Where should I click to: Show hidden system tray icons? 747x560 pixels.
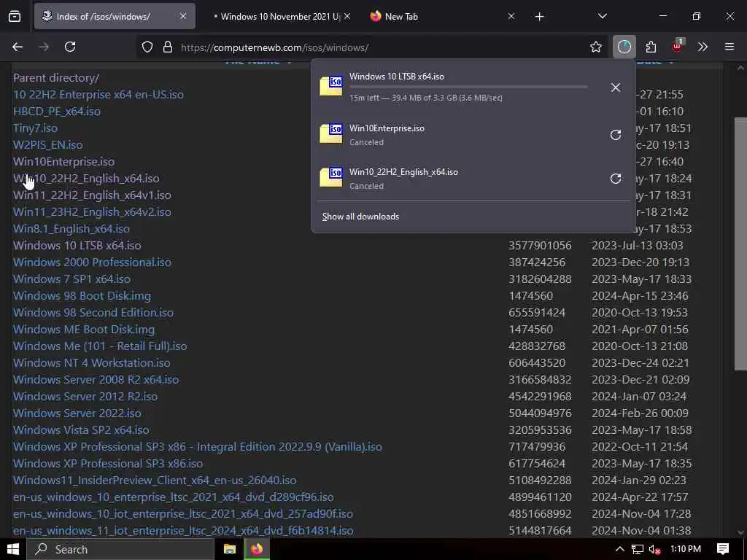pyautogui.click(x=619, y=549)
